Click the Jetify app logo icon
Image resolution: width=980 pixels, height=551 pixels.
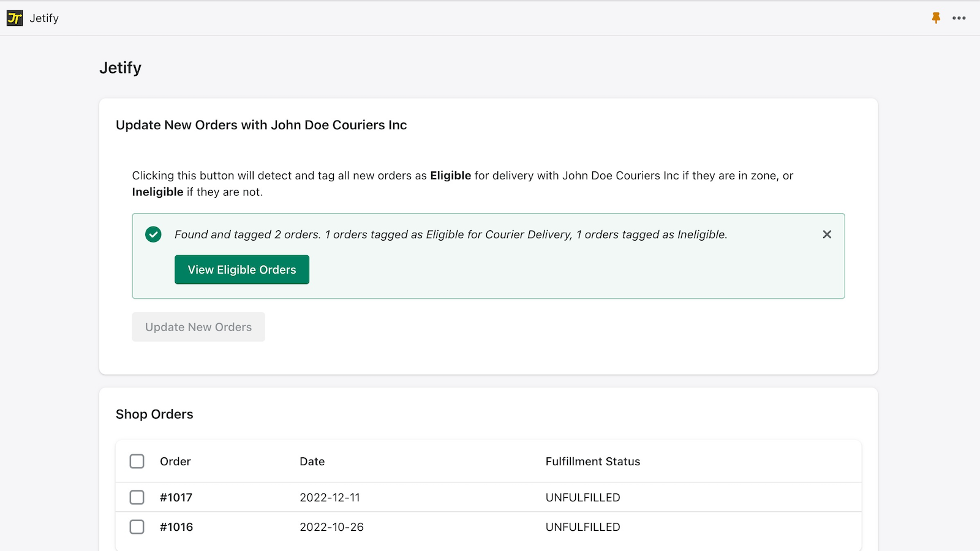pos(15,18)
